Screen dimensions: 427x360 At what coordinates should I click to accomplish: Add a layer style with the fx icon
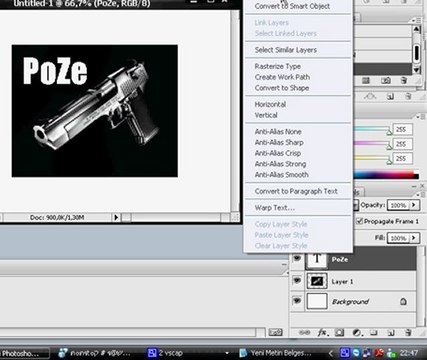(x=322, y=332)
